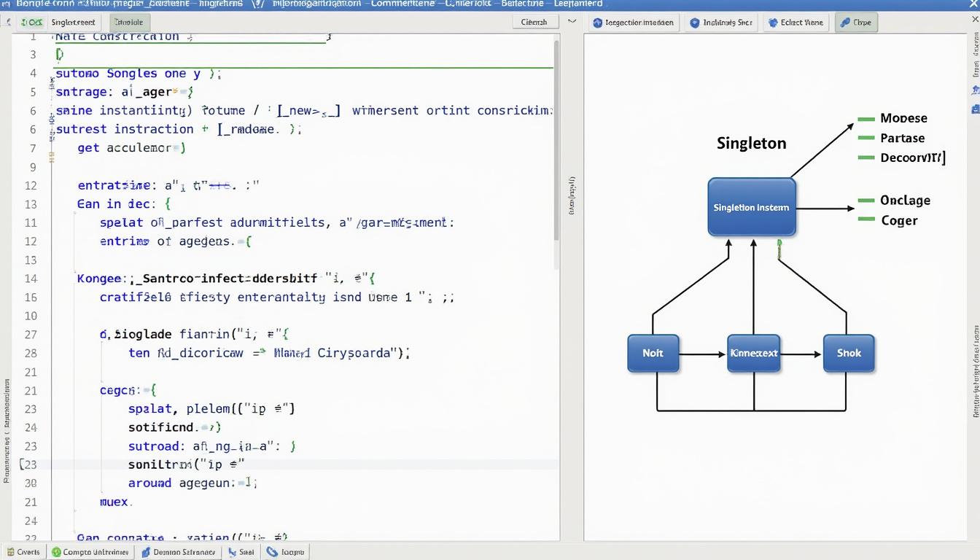
Task: Open the Cienah dropdown chevron
Action: 572,22
